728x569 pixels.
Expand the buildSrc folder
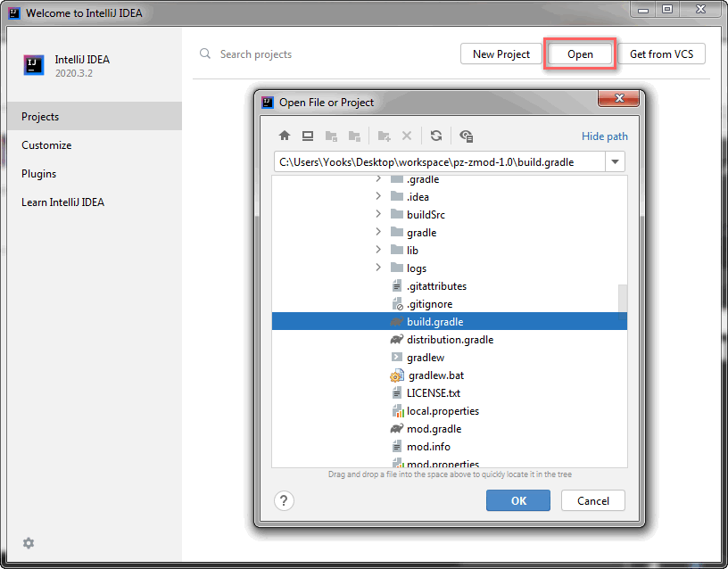coord(378,214)
